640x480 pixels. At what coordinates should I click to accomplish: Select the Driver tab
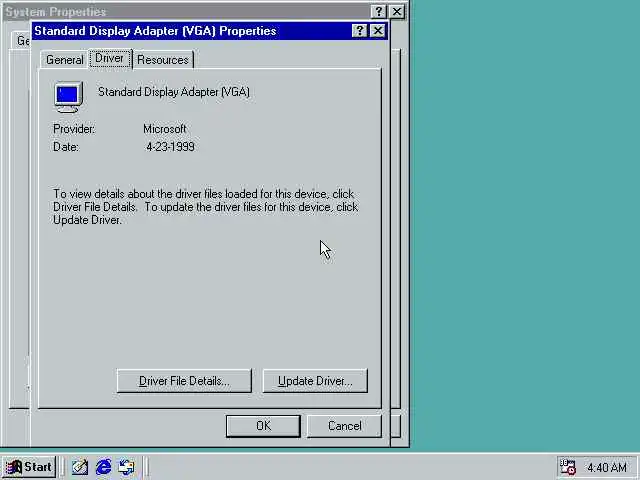coord(110,59)
